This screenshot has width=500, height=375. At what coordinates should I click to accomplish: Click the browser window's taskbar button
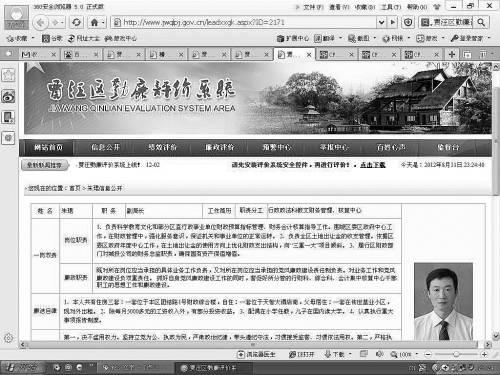click(x=213, y=368)
